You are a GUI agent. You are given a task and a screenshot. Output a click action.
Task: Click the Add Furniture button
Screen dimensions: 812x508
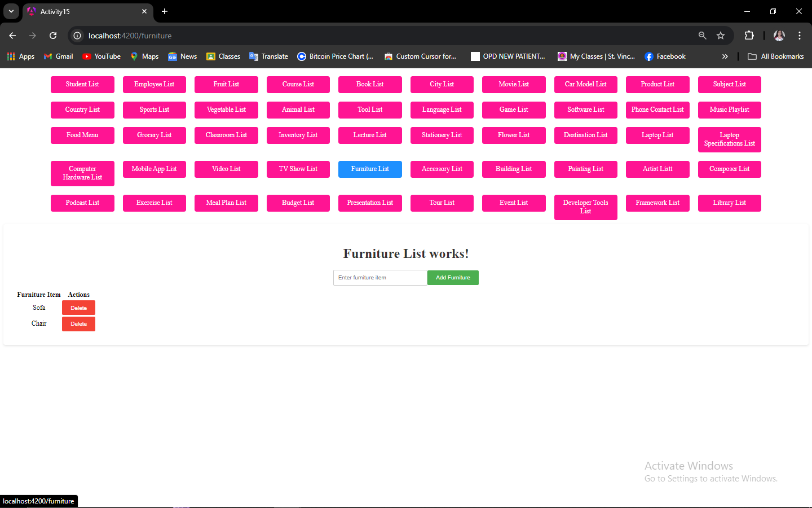pos(453,278)
